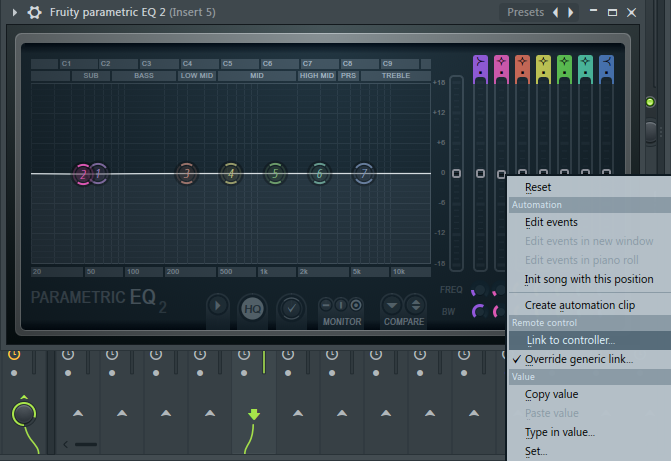Image resolution: width=671 pixels, height=461 pixels.
Task: Click the green routing arrow on mixer track
Action: click(254, 414)
